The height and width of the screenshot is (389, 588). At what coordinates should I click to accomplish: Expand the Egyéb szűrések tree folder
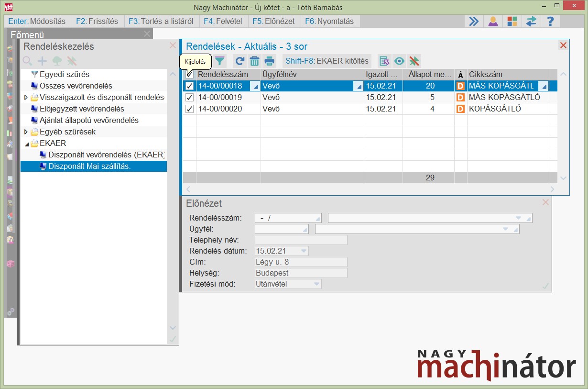[26, 132]
